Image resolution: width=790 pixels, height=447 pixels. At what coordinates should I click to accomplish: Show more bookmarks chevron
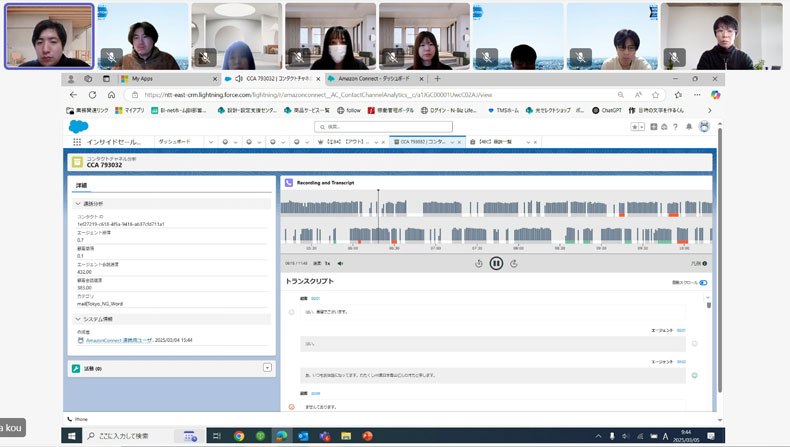(x=710, y=110)
